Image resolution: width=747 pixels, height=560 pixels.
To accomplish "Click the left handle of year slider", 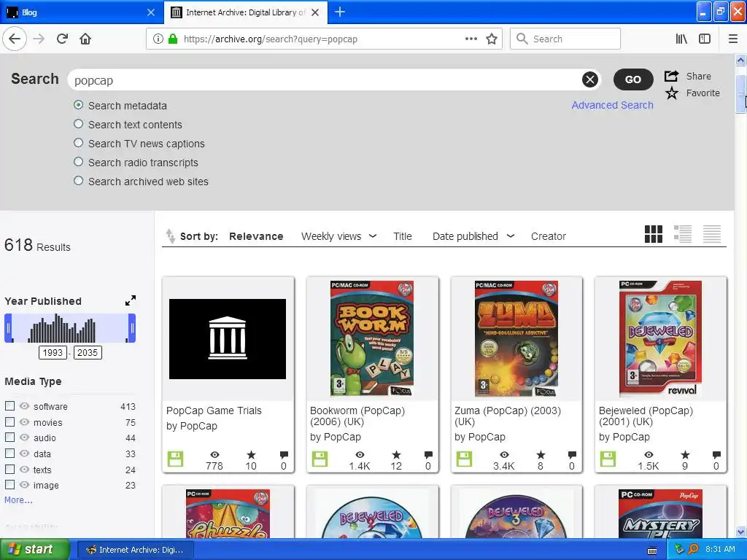I will (x=8, y=328).
